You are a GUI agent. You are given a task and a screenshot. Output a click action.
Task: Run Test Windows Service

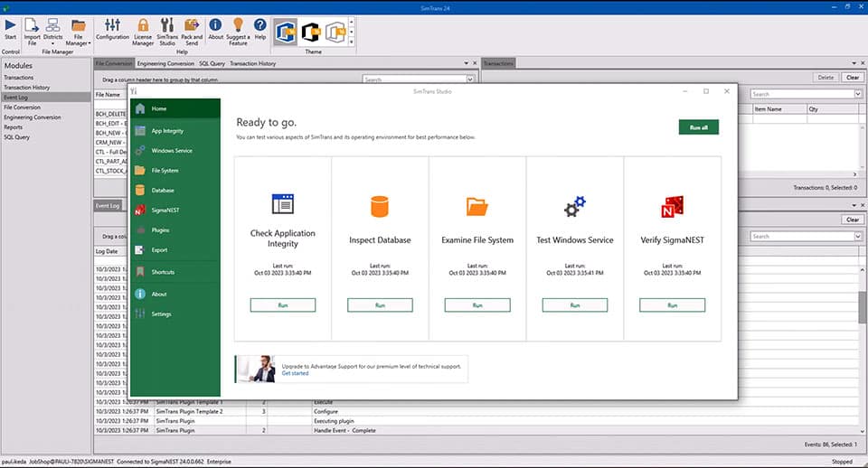pyautogui.click(x=575, y=305)
